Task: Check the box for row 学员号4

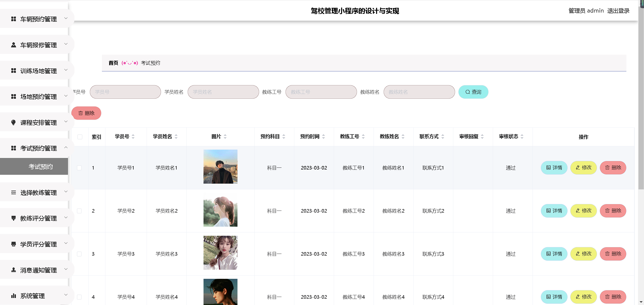Action: tap(79, 297)
